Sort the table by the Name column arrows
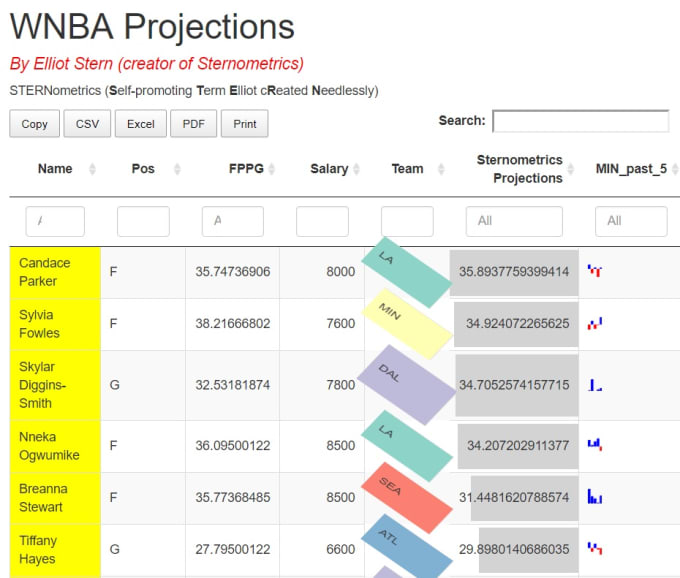 click(x=92, y=169)
